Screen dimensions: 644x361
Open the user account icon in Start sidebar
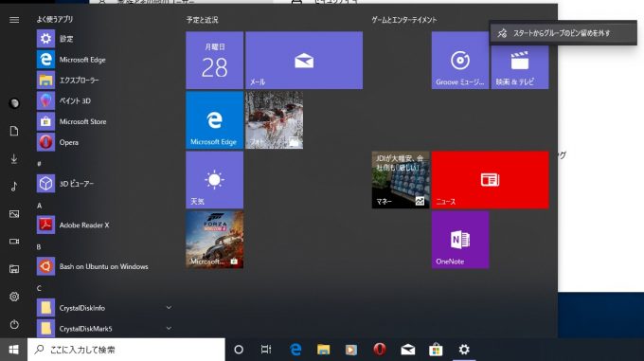coord(14,103)
